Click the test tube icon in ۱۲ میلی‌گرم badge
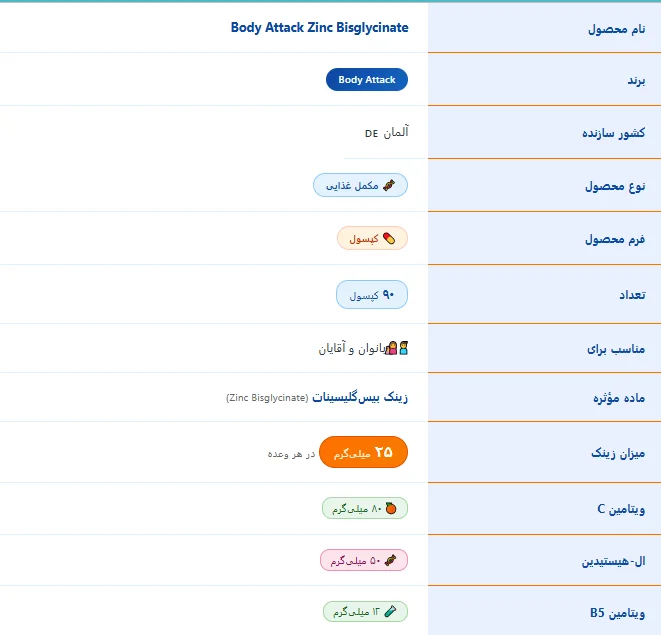The image size is (661, 635). tap(391, 611)
